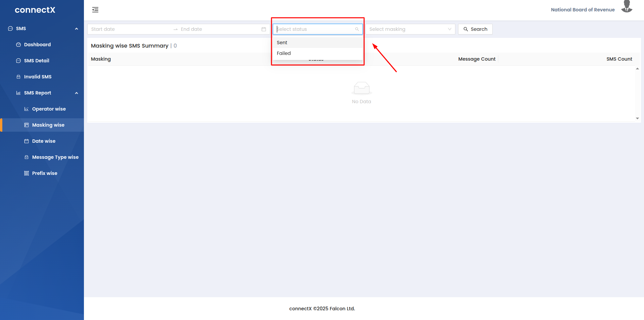Open the Prefix wise report
The width and height of the screenshot is (644, 320).
[45, 173]
